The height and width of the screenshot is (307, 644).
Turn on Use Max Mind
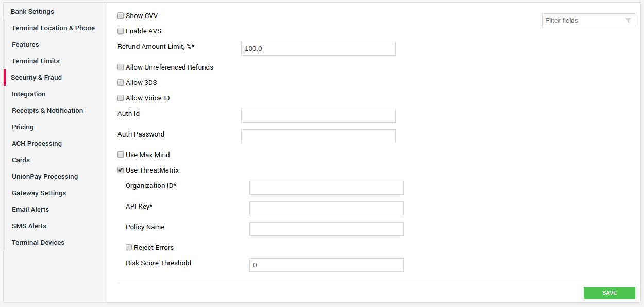(x=121, y=155)
